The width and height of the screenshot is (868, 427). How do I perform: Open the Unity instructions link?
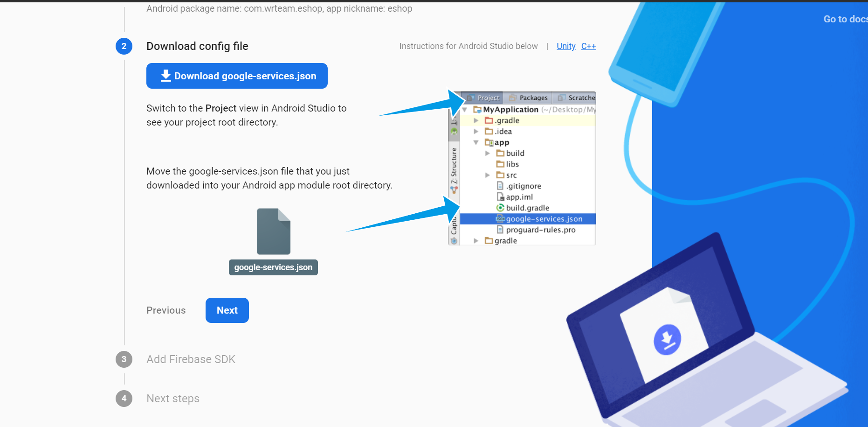(566, 46)
